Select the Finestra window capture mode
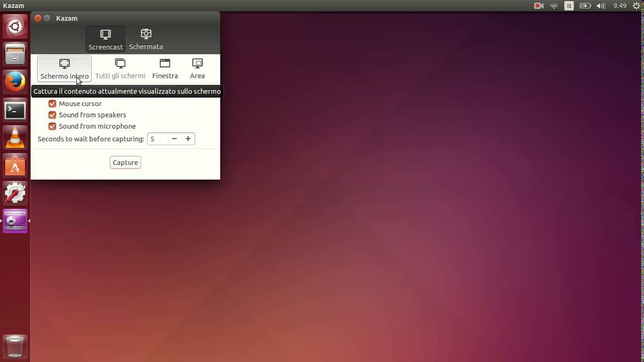This screenshot has height=362, width=644. (165, 69)
